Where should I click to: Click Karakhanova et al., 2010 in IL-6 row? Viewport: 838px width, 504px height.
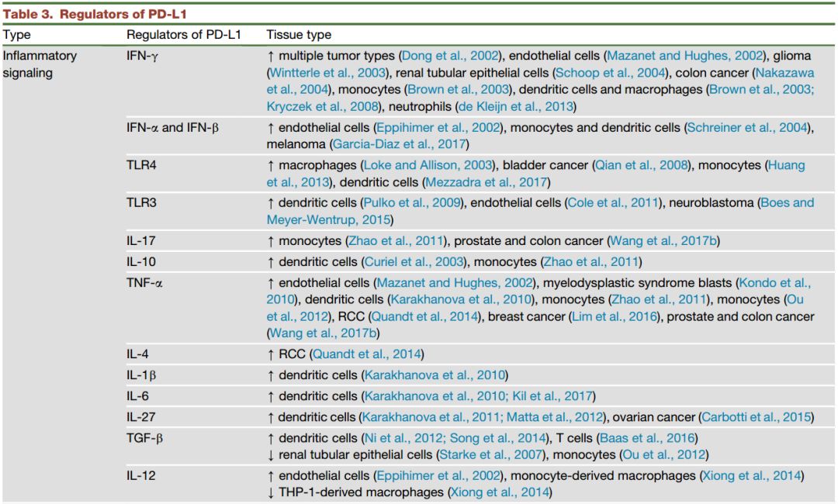[x=434, y=396]
